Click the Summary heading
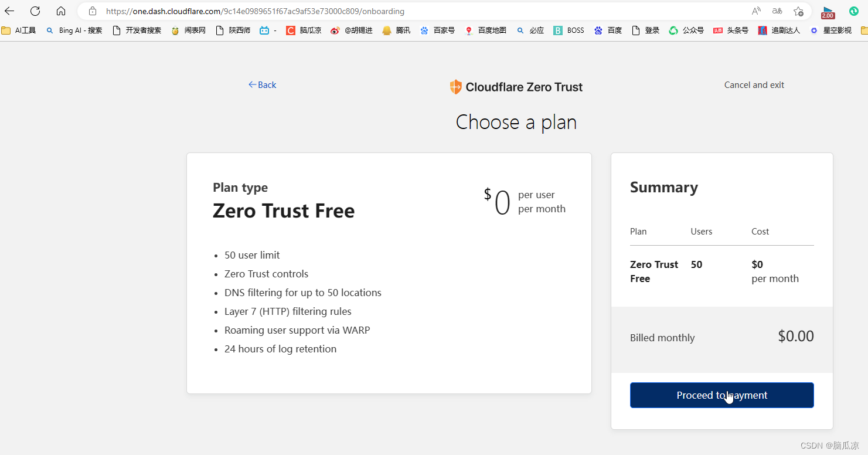This screenshot has width=868, height=455. tap(664, 188)
